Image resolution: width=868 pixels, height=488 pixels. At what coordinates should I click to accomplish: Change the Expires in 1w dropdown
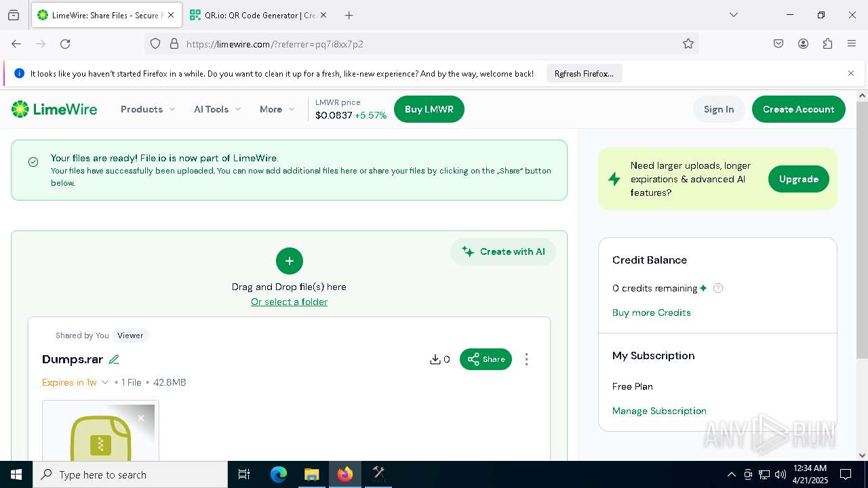point(75,382)
